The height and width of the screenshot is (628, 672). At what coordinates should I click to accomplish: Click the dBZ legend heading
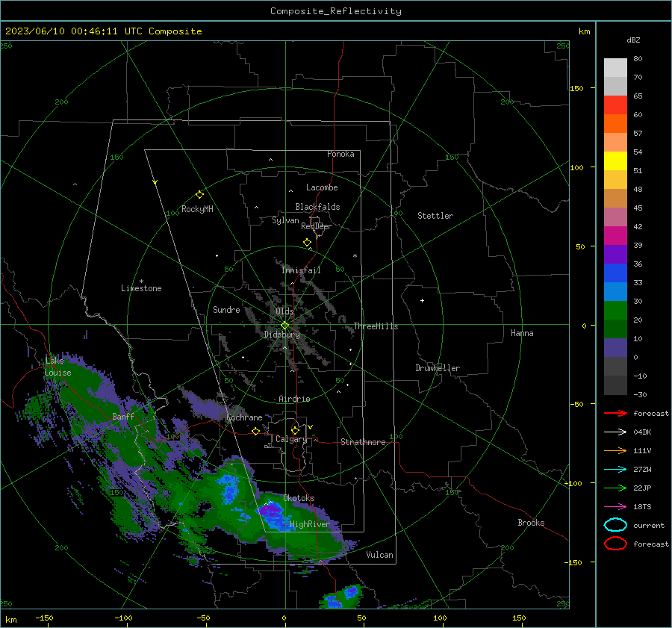[633, 40]
